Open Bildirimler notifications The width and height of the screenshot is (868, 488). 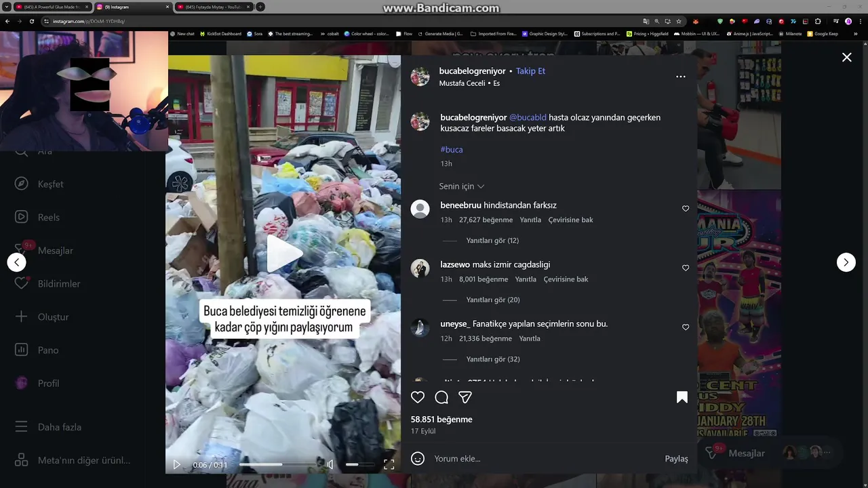pos(47,284)
